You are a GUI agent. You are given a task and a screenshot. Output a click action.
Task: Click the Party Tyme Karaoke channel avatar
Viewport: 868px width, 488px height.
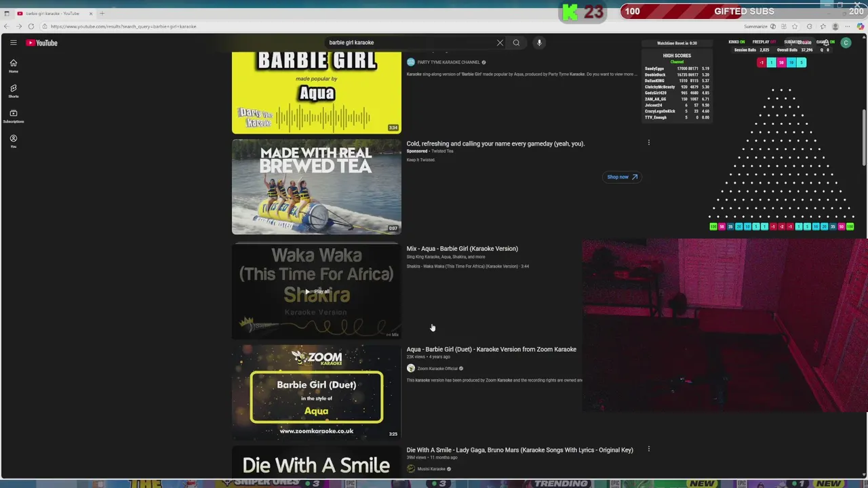click(410, 62)
